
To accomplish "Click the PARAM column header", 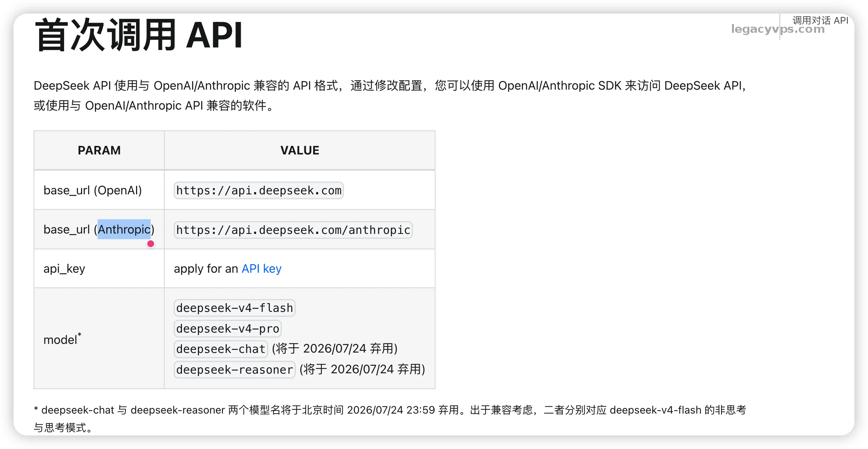I will click(99, 150).
